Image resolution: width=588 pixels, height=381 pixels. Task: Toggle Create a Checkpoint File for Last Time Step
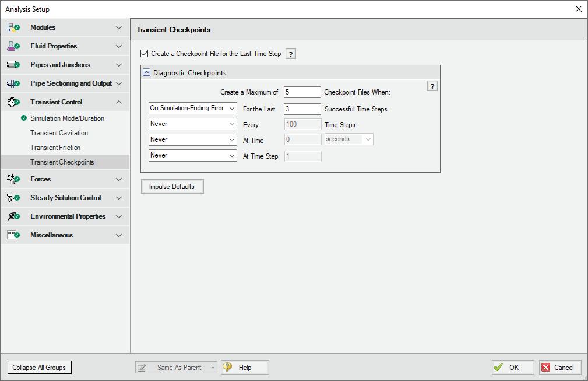pyautogui.click(x=145, y=54)
